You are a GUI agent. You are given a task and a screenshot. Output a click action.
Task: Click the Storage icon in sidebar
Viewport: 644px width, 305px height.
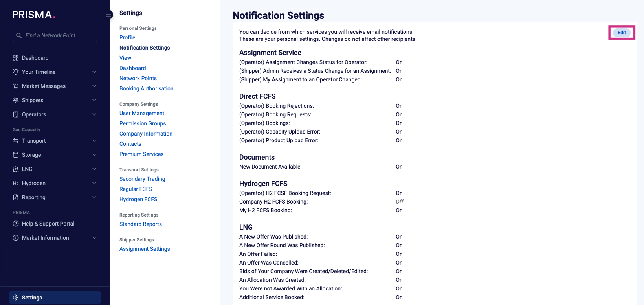coord(16,155)
